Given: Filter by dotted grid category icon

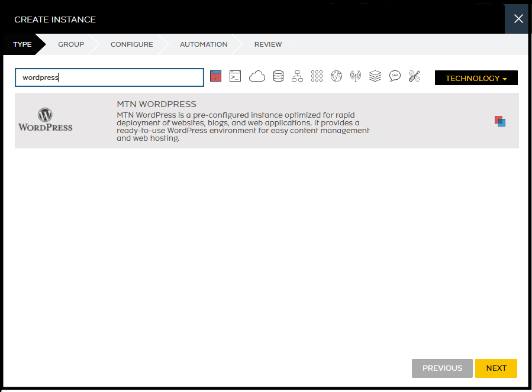Looking at the screenshot, I should click(317, 76).
